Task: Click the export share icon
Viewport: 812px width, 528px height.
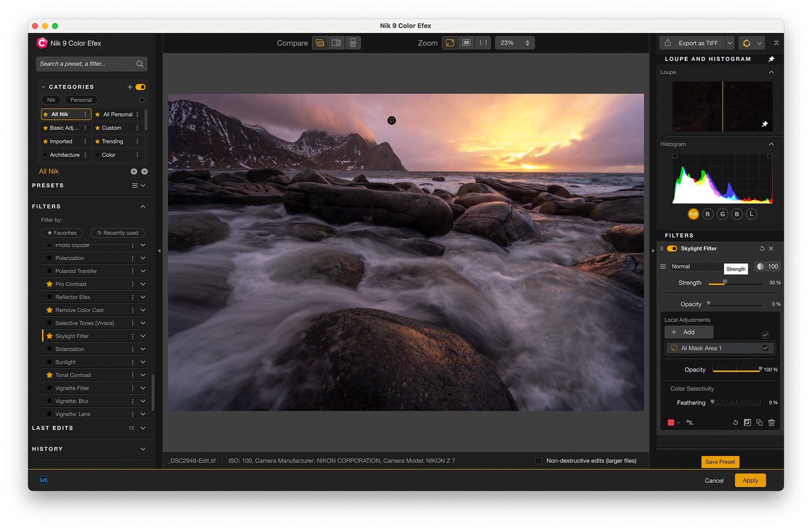Action: (668, 43)
